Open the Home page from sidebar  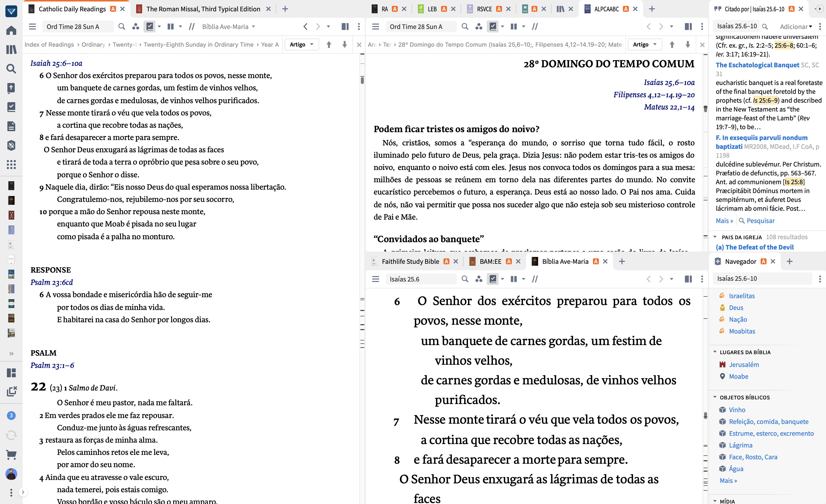(11, 30)
